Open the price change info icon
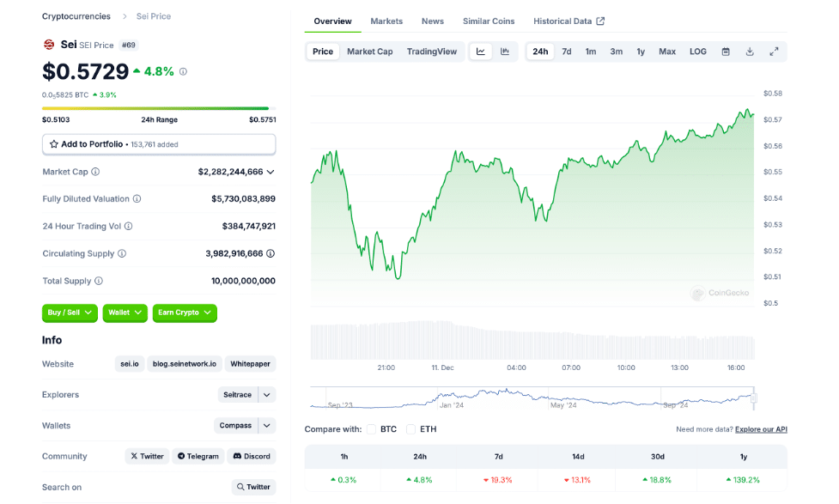This screenshot has height=504, width=839. coord(183,72)
